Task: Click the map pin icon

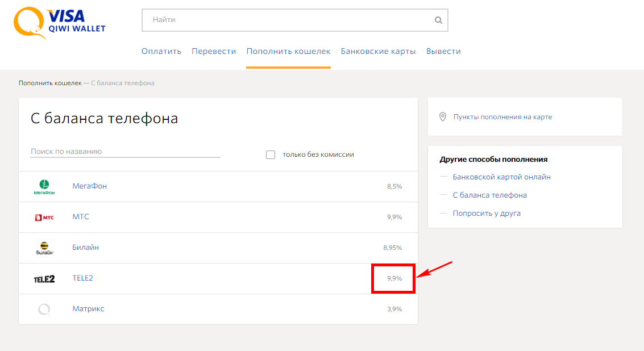Action: click(443, 117)
